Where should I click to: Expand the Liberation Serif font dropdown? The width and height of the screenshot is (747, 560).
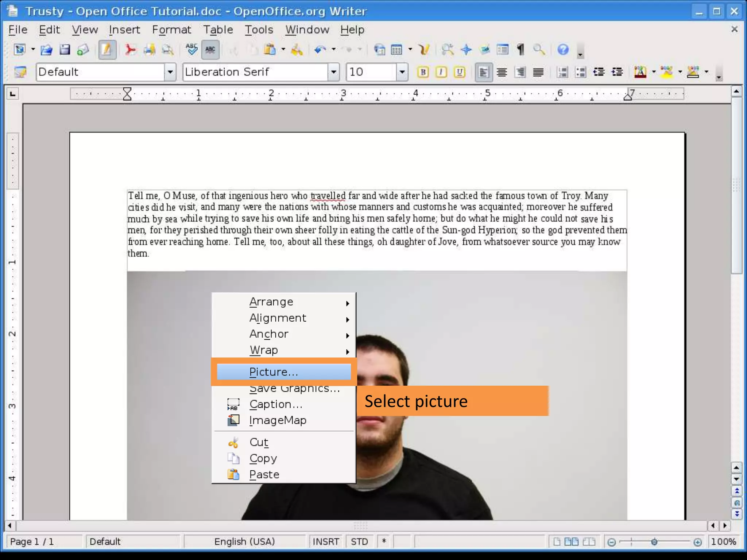pyautogui.click(x=333, y=72)
